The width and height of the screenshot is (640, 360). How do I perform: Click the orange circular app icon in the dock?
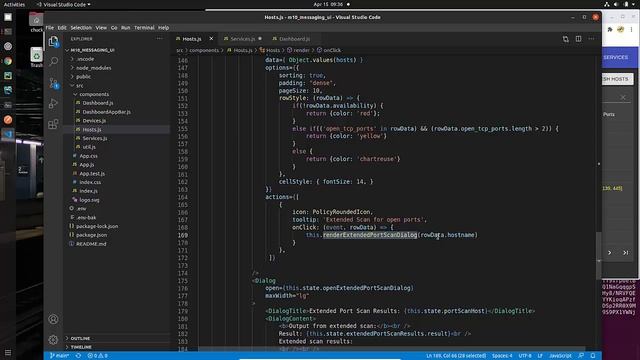pos(8,120)
